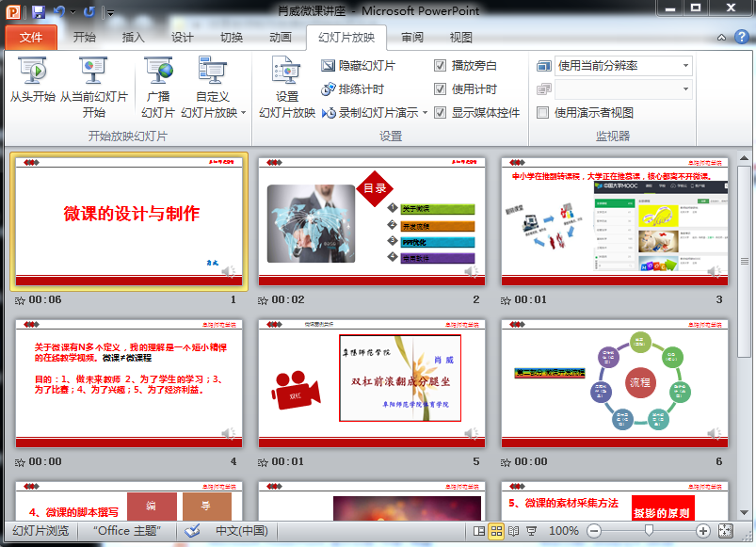The image size is (756, 547).
Task: Select slide thumbnail 5、微课的素材采集方法
Action: click(x=615, y=501)
